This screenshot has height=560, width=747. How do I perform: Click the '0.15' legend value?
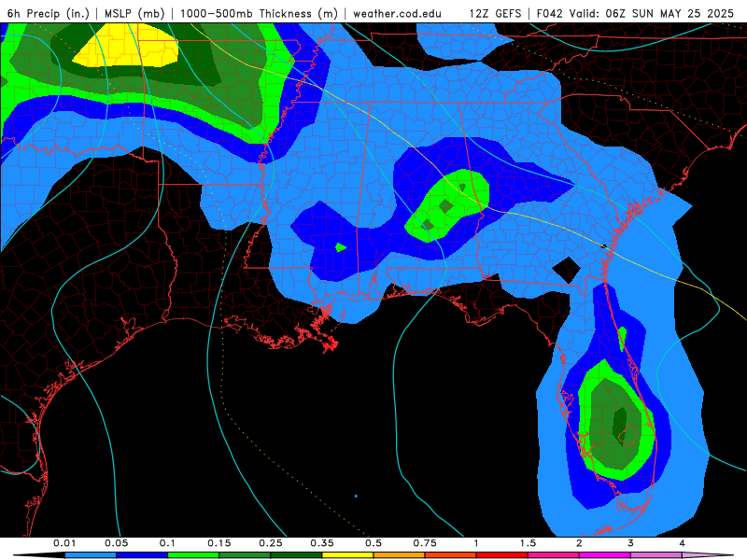click(219, 543)
